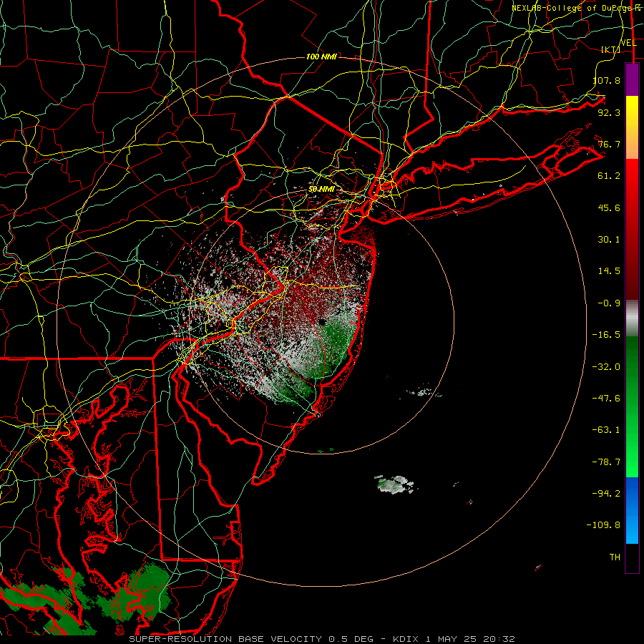Click the Super-Resolution Base Velocity caption text
644x644 pixels.
point(321,639)
